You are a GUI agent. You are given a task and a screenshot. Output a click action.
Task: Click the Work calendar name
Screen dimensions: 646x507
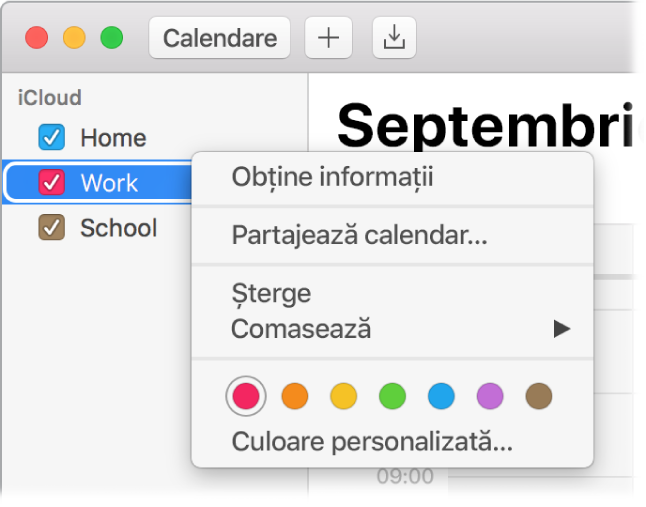(x=109, y=182)
